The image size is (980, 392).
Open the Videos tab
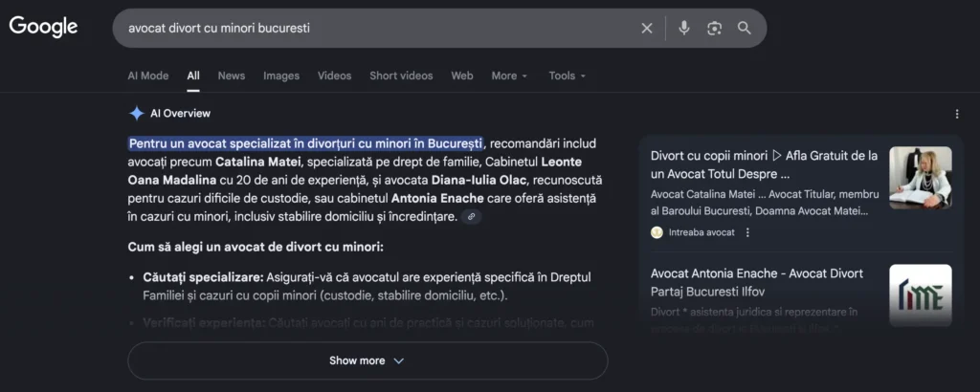click(x=334, y=76)
